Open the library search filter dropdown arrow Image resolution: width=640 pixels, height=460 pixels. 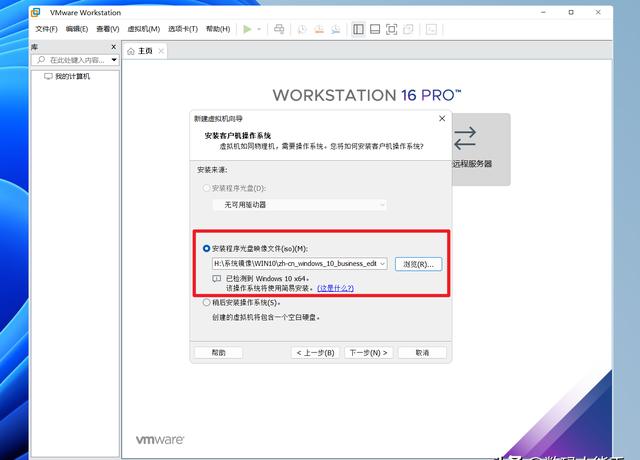pos(114,60)
